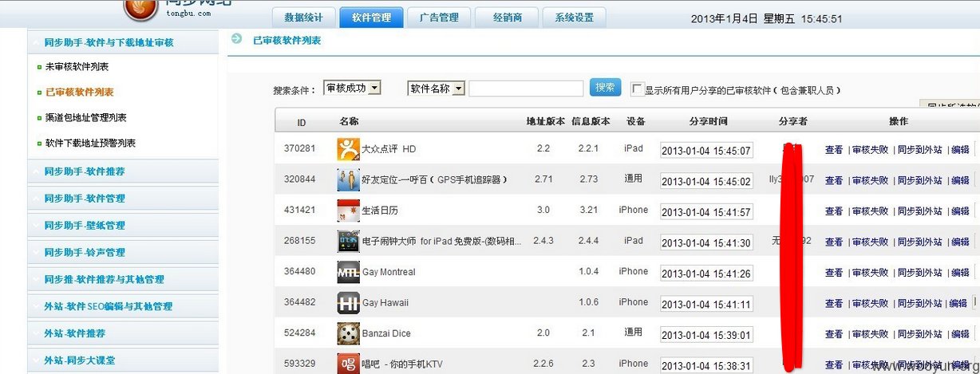980x374 pixels.
Task: Click 编辑 for Banzai Dice row
Action: coord(960,334)
